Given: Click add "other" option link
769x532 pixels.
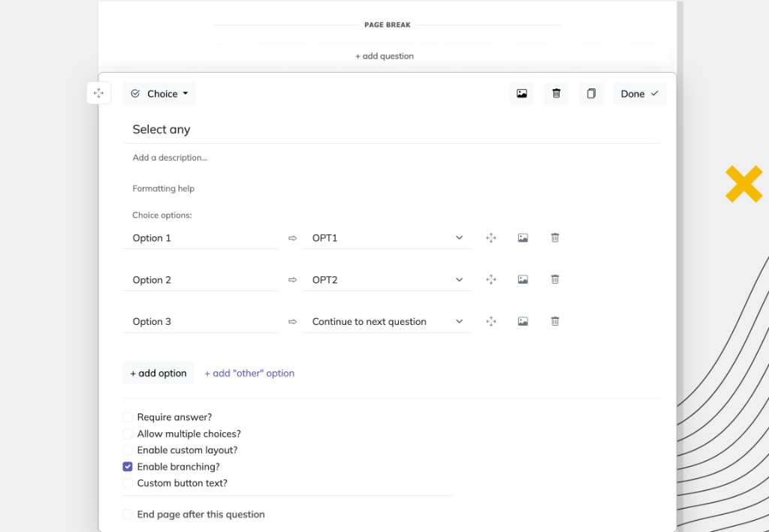Looking at the screenshot, I should [x=249, y=373].
